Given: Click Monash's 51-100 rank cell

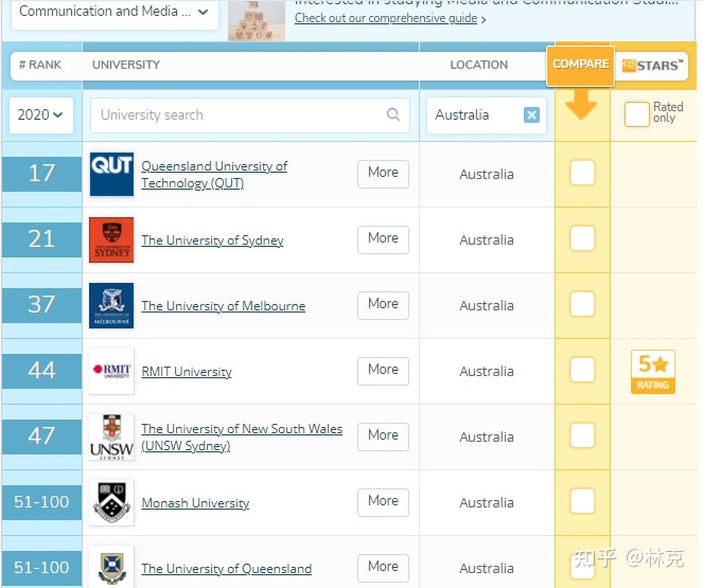Looking at the screenshot, I should (41, 502).
